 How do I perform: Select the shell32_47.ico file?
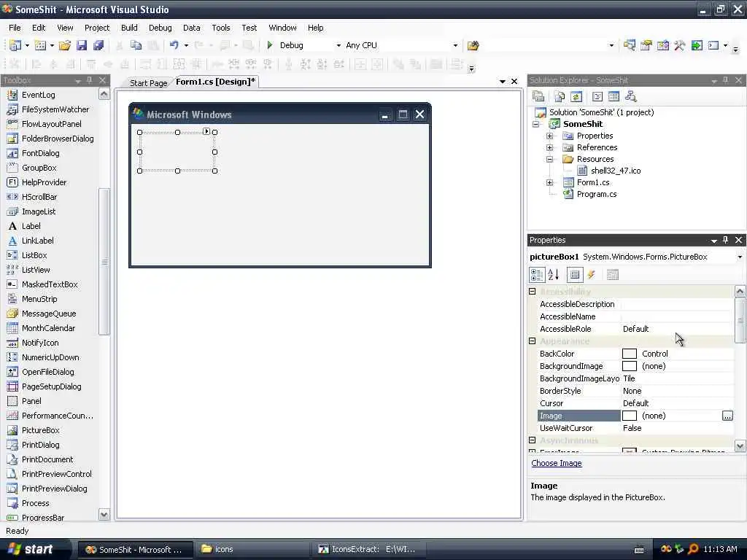click(x=615, y=171)
